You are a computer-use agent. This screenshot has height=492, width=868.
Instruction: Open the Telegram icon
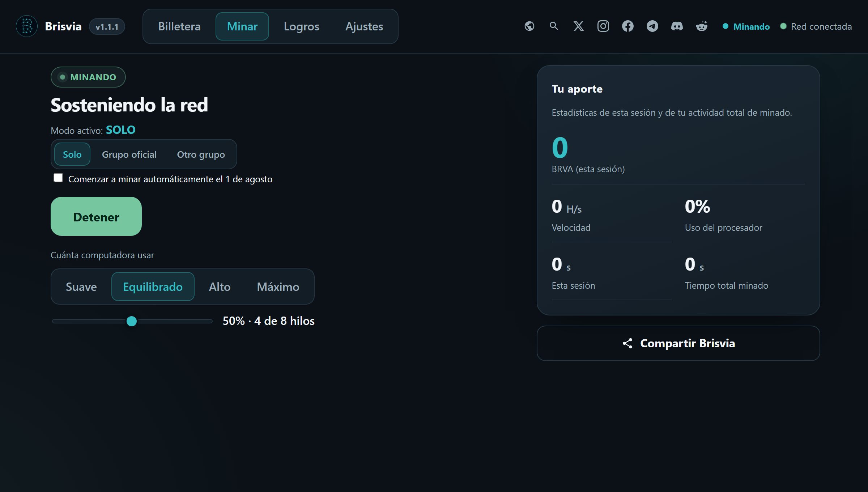pyautogui.click(x=652, y=26)
